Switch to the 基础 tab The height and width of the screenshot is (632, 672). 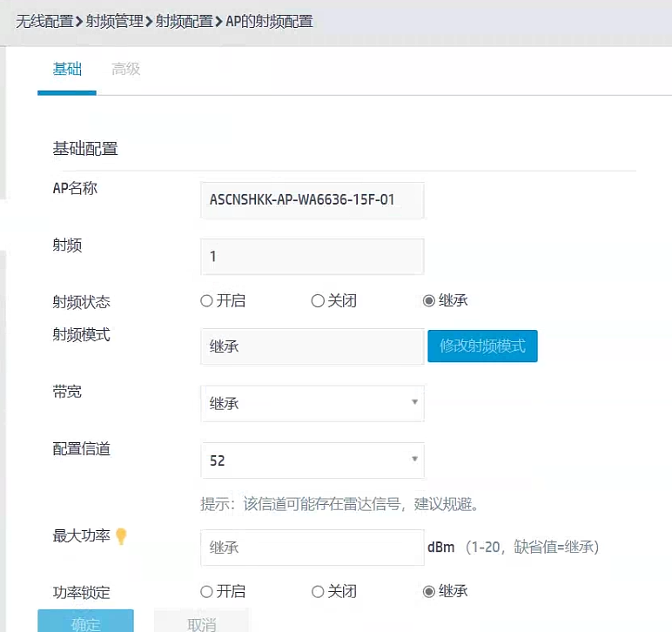point(67,69)
